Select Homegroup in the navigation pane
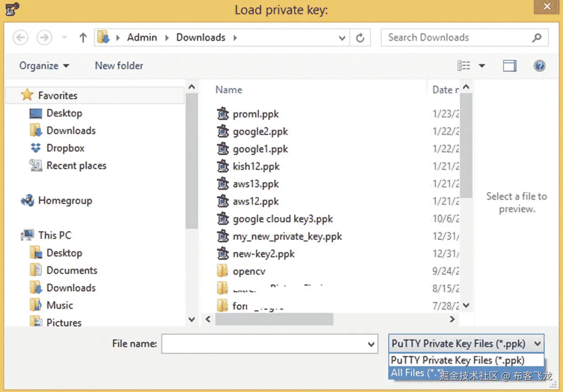 (x=65, y=200)
